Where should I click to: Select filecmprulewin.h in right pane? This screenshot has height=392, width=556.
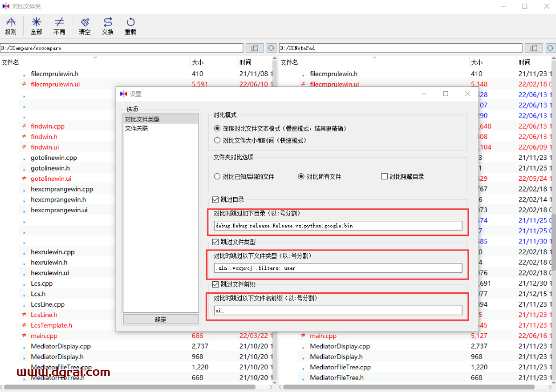tap(334, 74)
